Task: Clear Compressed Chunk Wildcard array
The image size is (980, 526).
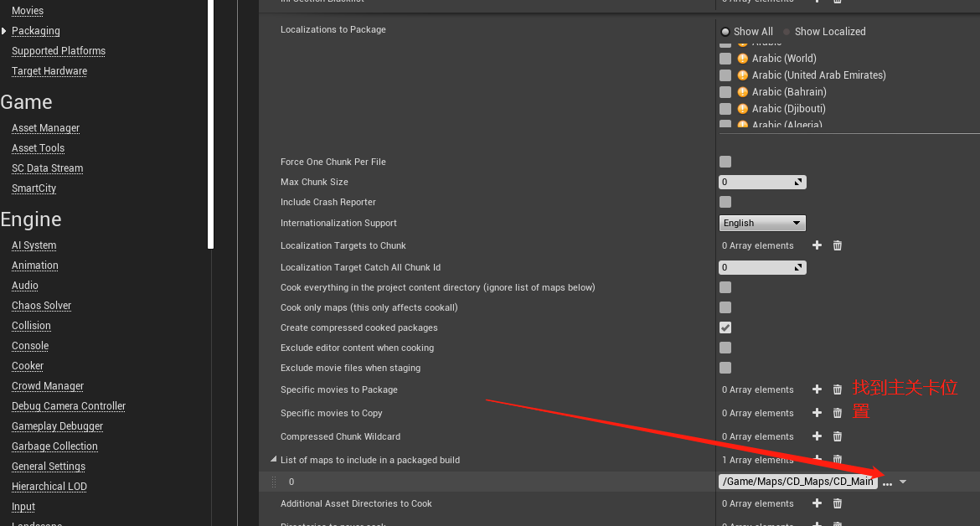Action: pos(838,436)
